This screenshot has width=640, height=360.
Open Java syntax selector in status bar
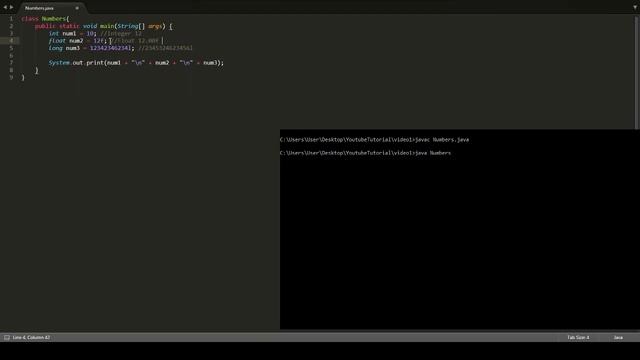618,338
